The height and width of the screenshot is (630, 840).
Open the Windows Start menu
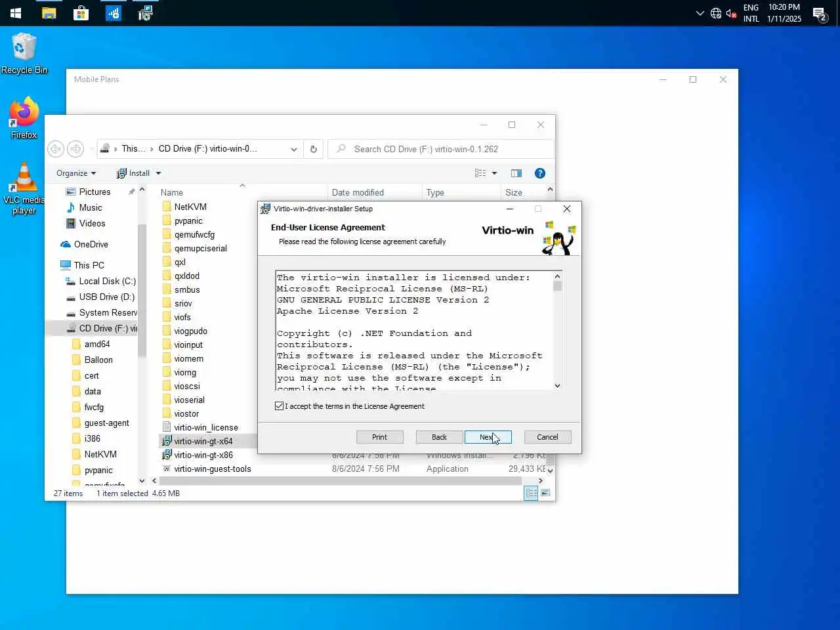pyautogui.click(x=16, y=13)
